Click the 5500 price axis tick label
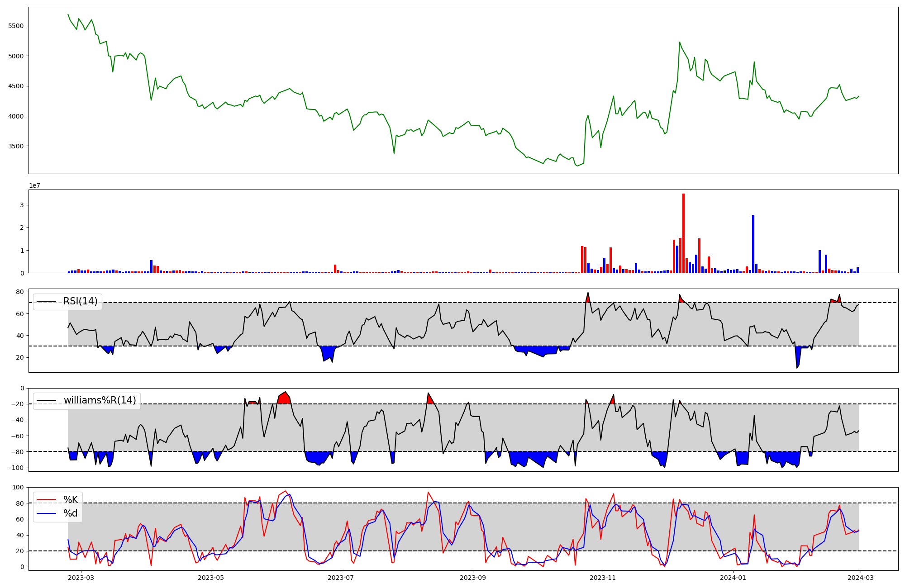This screenshot has height=588, width=905. tap(16, 26)
